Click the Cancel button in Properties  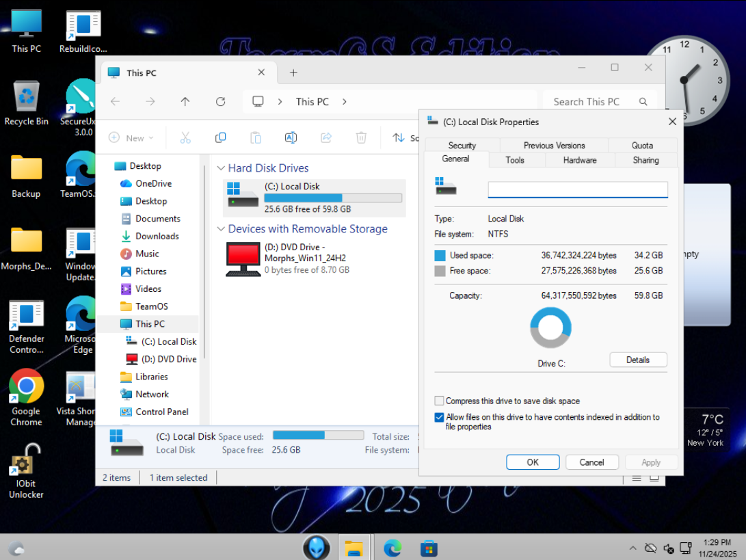coord(591,462)
